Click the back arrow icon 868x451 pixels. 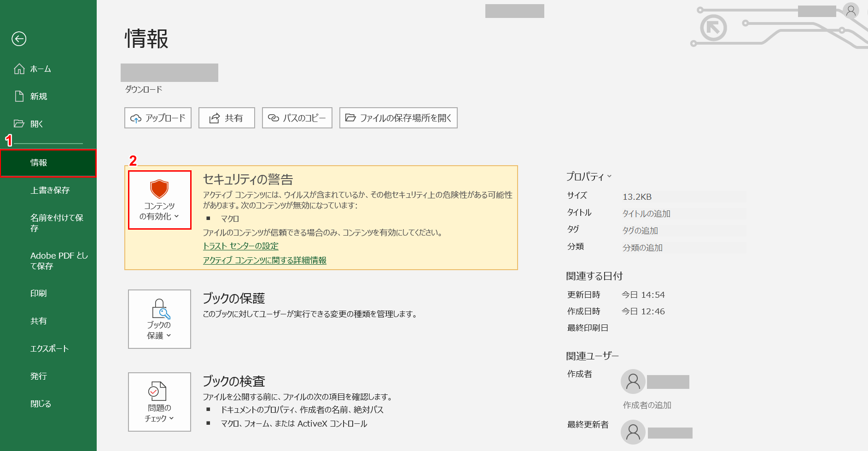[19, 40]
